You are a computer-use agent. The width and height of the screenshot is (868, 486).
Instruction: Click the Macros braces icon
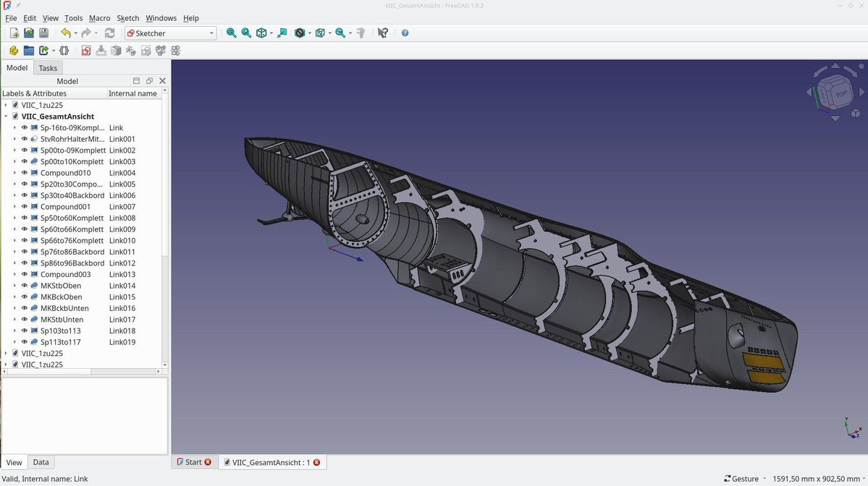click(64, 51)
